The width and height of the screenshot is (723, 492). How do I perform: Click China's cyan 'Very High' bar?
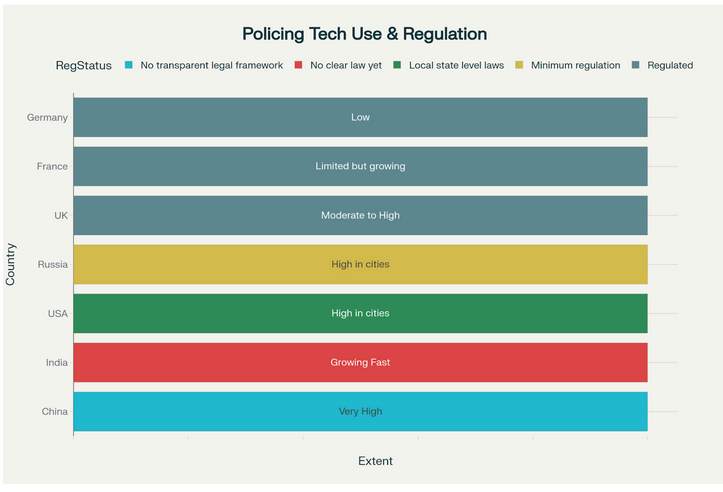click(x=360, y=411)
